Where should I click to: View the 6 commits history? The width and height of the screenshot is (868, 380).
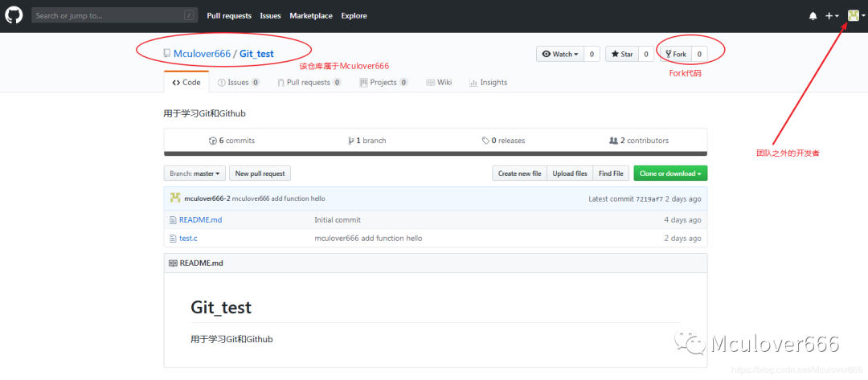tap(232, 141)
